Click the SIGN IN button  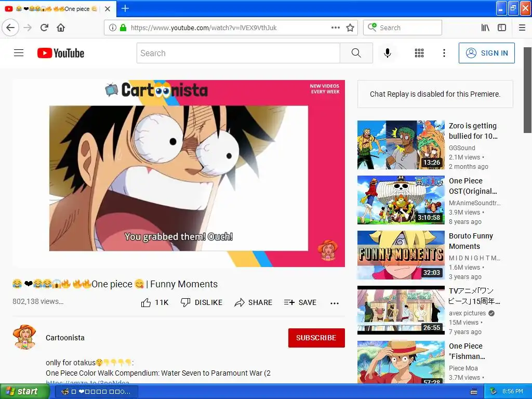[x=486, y=53]
